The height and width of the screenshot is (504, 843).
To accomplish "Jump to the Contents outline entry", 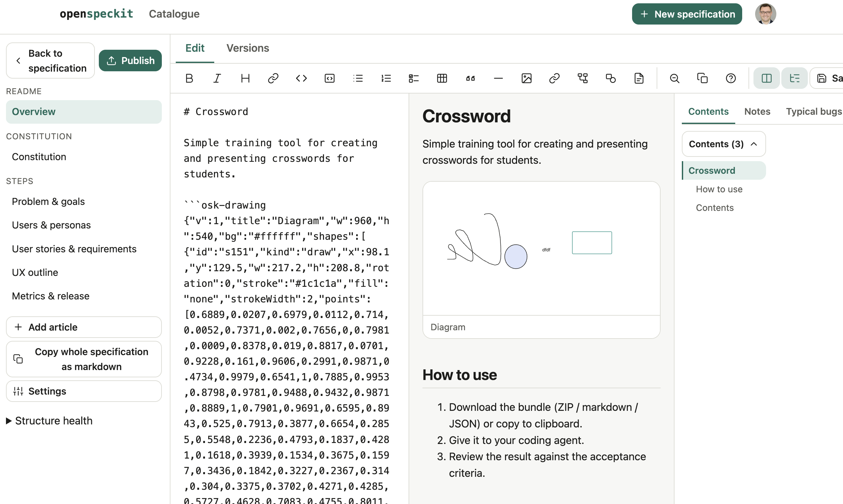I will pos(715,208).
